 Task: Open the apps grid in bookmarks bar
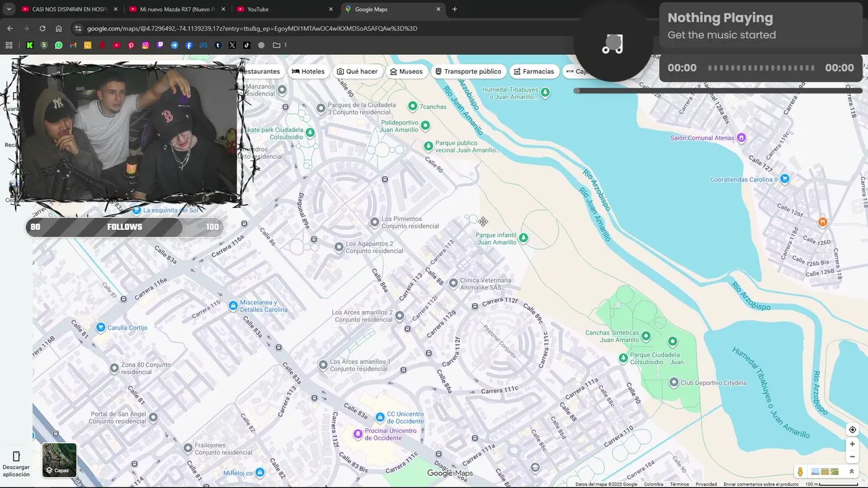click(x=9, y=45)
